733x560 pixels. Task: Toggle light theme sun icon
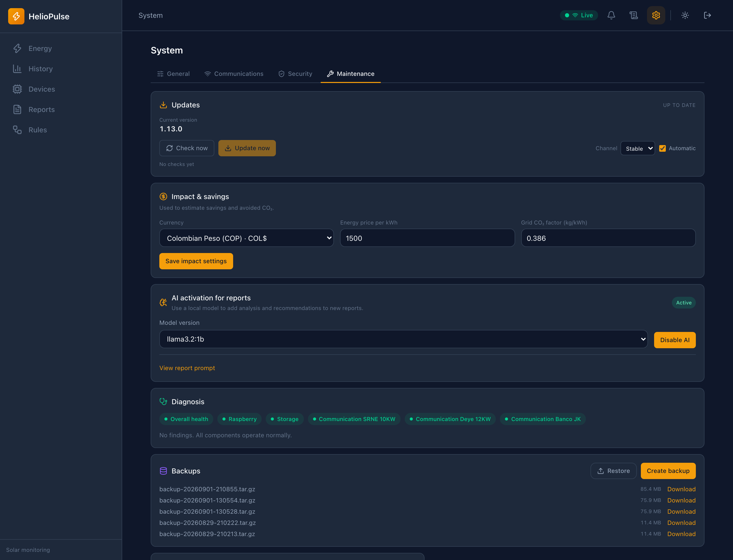[x=685, y=15]
